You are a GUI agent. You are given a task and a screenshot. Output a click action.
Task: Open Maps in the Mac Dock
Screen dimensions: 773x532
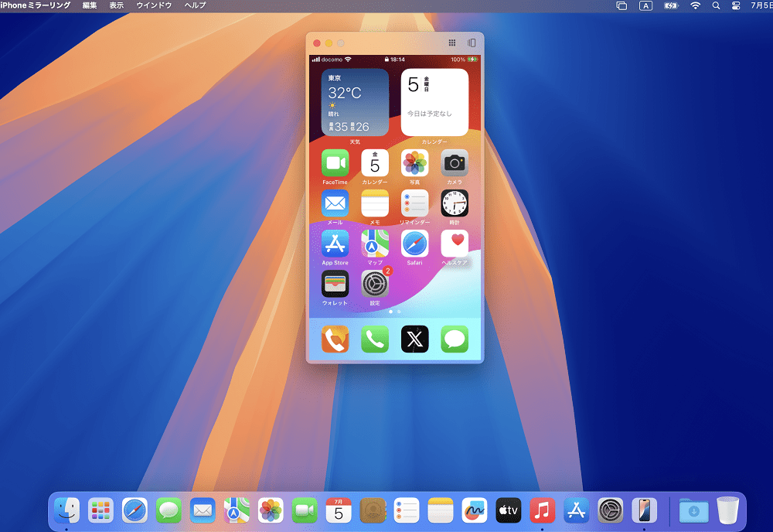[x=237, y=510]
